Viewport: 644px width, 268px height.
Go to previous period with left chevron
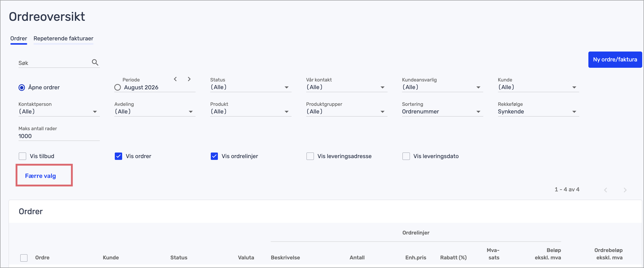(x=175, y=79)
